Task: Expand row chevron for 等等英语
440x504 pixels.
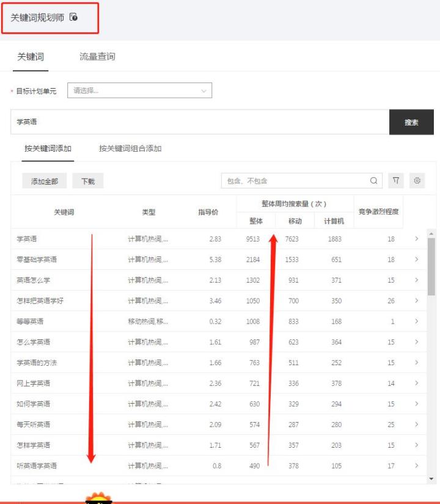Action: tap(417, 321)
